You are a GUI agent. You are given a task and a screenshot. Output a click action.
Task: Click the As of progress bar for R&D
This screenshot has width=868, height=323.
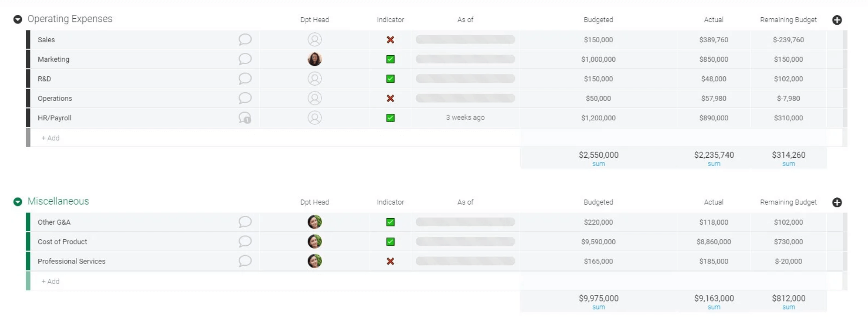465,79
